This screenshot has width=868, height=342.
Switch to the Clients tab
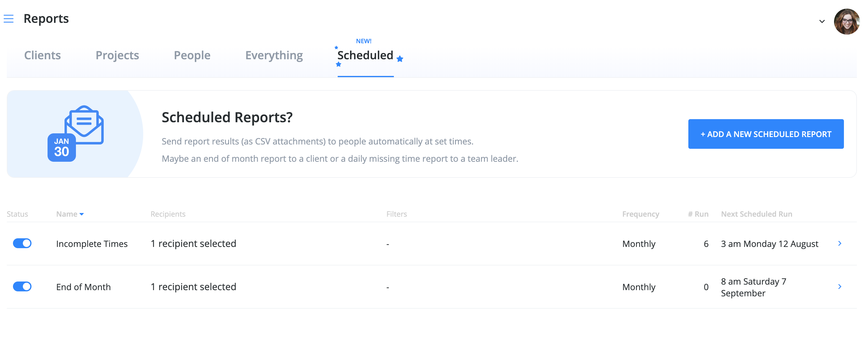[42, 55]
